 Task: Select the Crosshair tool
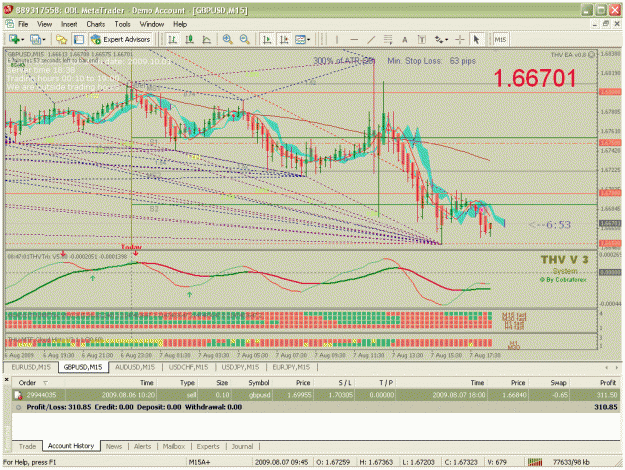coord(460,39)
